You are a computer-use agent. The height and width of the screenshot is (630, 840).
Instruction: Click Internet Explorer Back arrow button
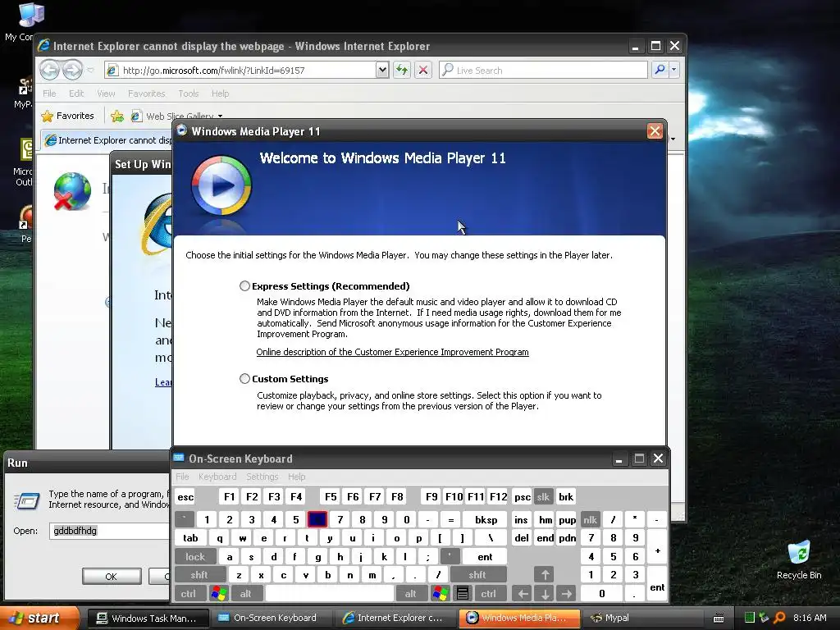click(49, 70)
